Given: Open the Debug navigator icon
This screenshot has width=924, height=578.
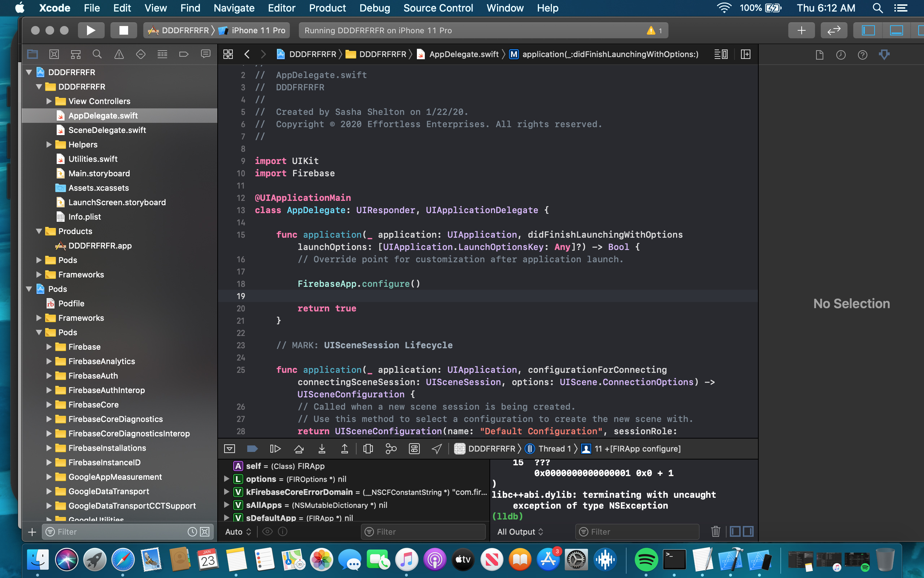Looking at the screenshot, I should 162,54.
